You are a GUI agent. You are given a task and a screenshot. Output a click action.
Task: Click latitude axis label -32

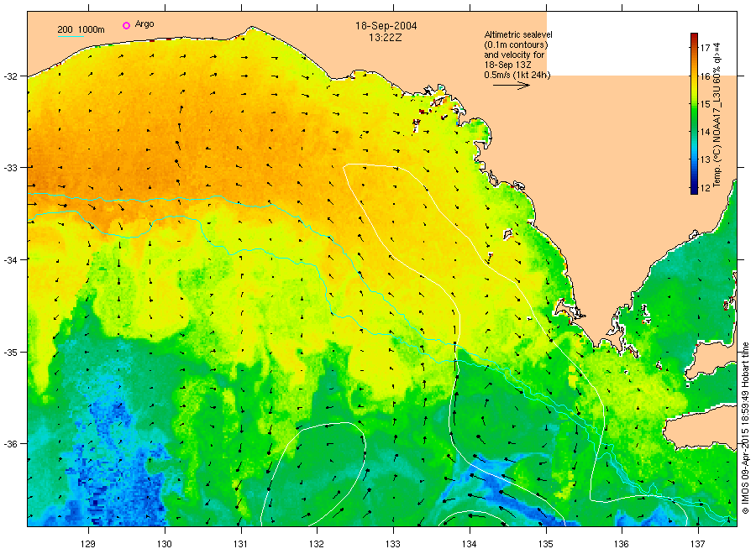[x=10, y=76]
